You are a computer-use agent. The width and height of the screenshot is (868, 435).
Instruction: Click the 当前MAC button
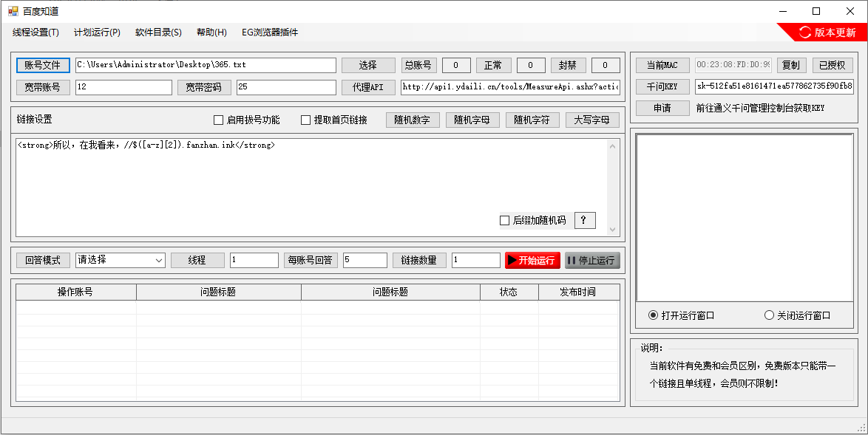point(662,65)
